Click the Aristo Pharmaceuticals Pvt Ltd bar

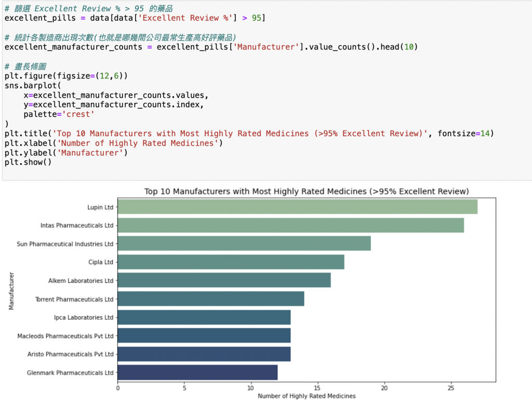(204, 354)
